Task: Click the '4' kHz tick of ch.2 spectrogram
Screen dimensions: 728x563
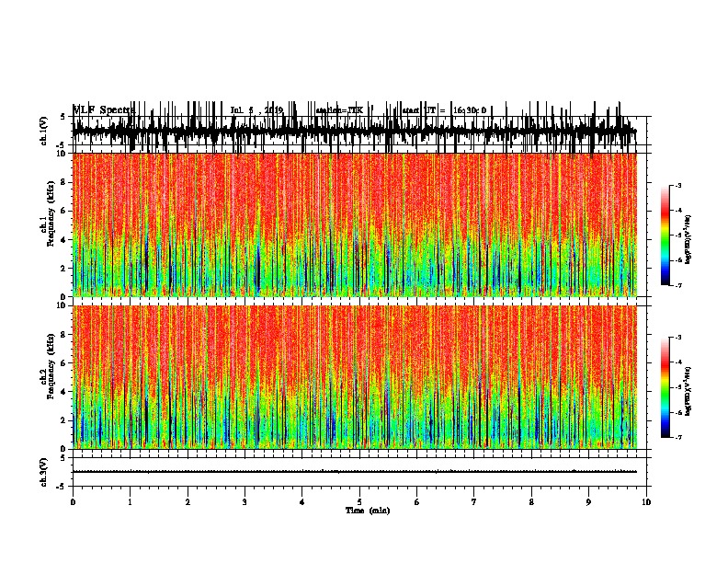Action: tap(64, 392)
